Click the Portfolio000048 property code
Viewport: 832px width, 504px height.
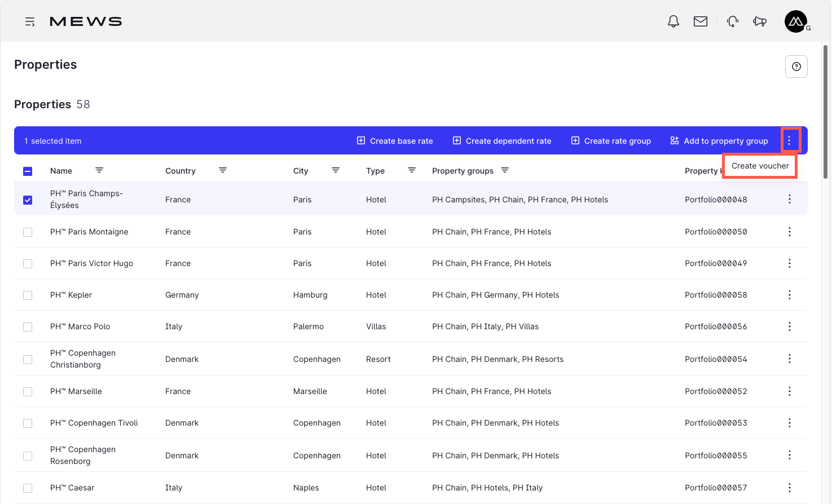coord(716,200)
